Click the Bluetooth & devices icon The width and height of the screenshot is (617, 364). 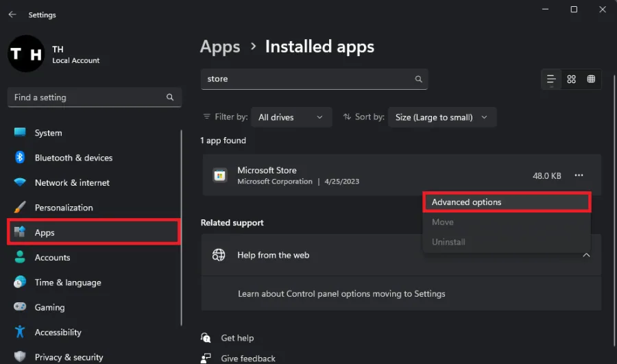tap(20, 158)
